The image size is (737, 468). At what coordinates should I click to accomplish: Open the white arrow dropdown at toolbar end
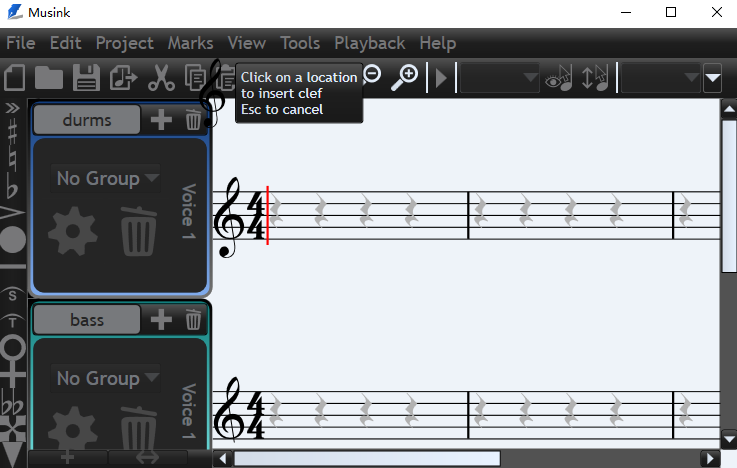click(712, 77)
